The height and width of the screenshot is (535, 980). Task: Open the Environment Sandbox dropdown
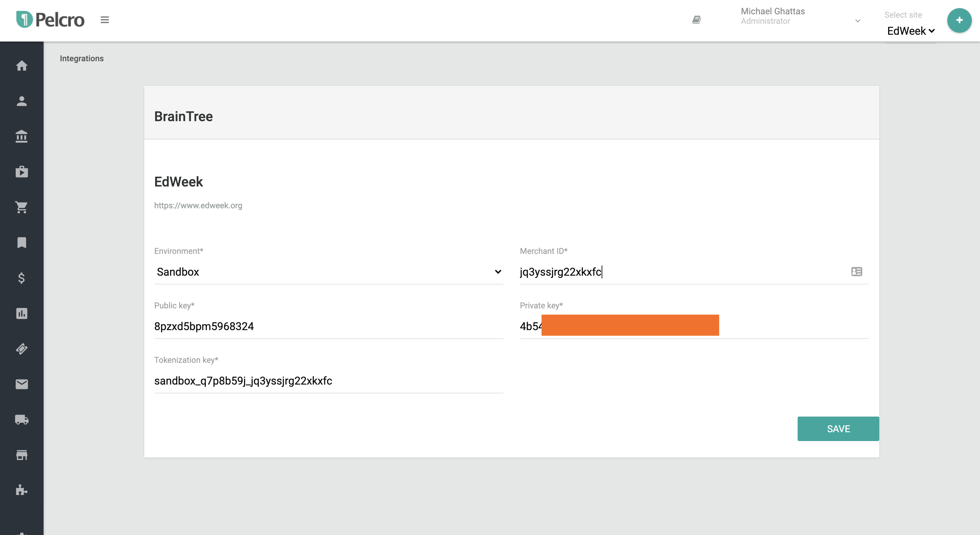pos(328,272)
